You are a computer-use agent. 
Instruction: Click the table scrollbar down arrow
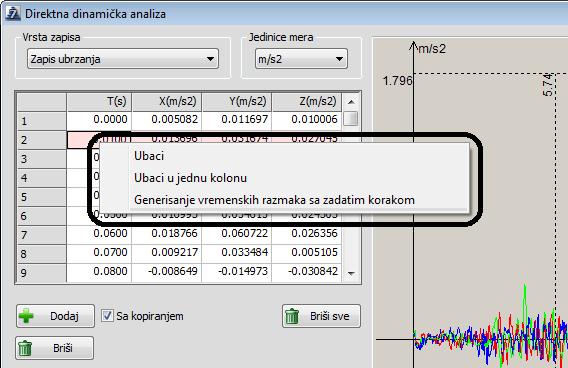pyautogui.click(x=351, y=273)
